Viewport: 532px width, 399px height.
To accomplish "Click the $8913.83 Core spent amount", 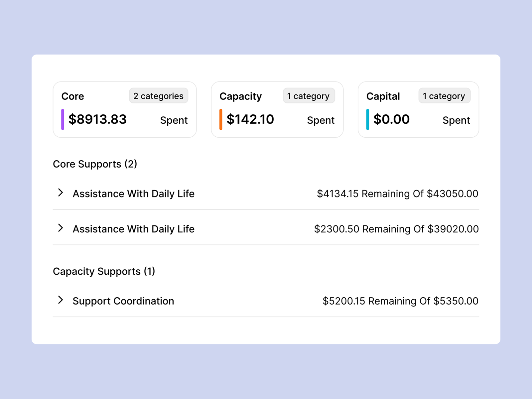I will [97, 119].
